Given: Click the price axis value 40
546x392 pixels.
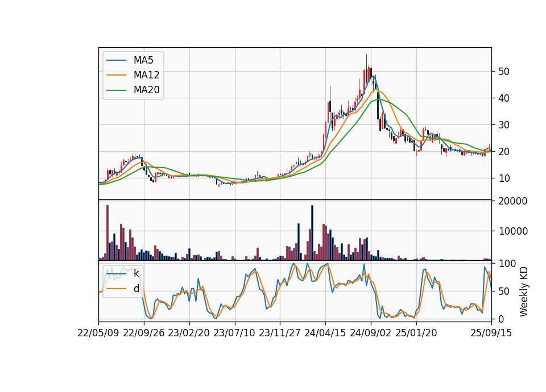Looking at the screenshot, I should coord(504,98).
